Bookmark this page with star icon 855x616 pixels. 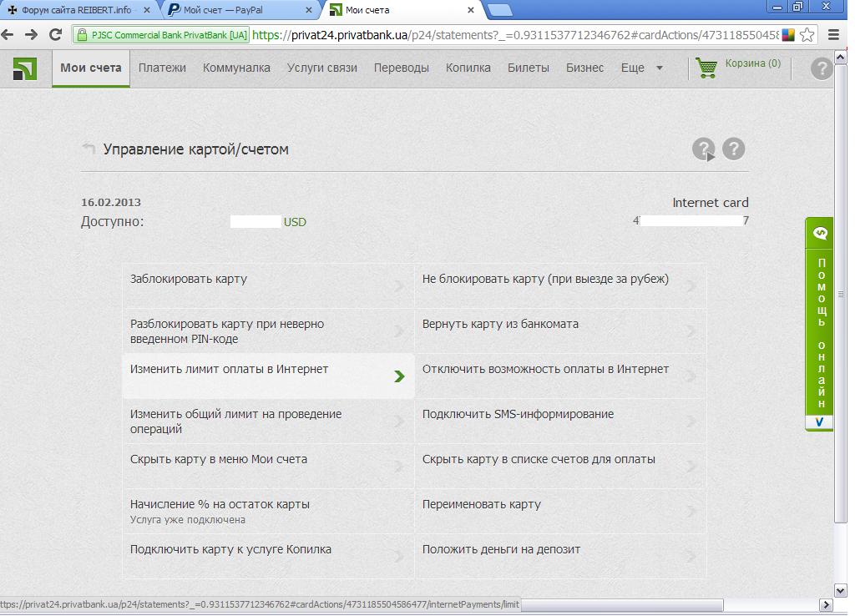pyautogui.click(x=807, y=35)
